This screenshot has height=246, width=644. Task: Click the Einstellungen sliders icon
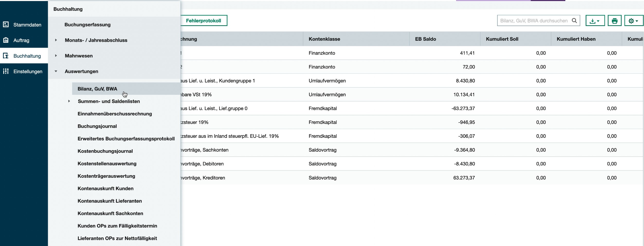coord(6,71)
